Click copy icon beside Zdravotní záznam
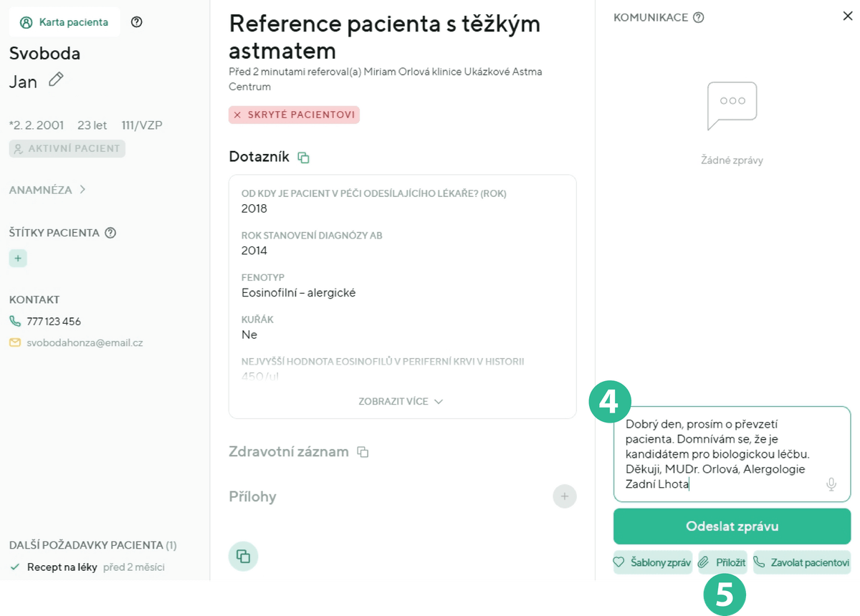 (x=363, y=452)
